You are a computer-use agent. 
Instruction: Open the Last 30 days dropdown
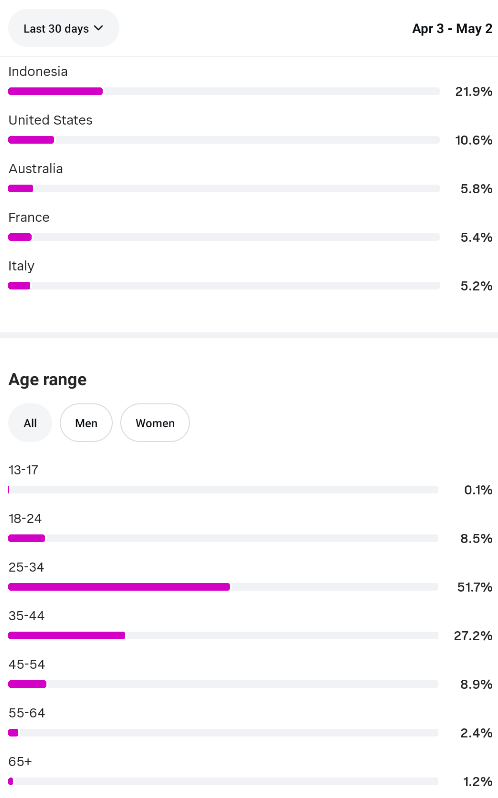pos(64,28)
